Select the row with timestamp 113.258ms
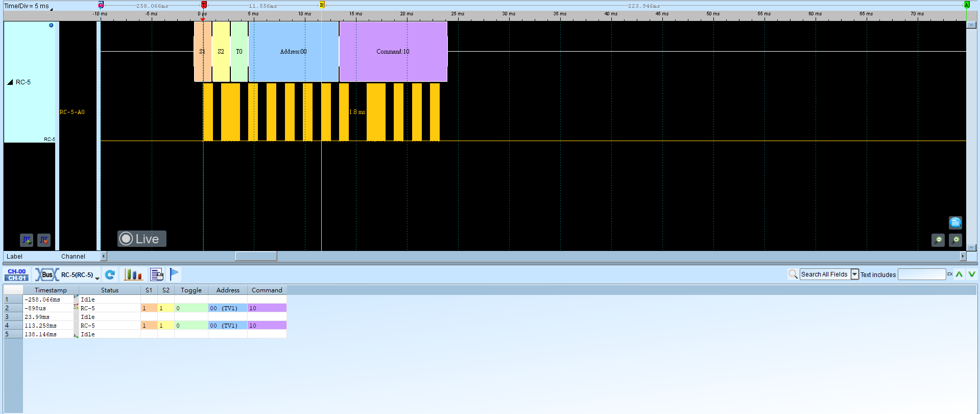The image size is (980, 414). coord(155,326)
